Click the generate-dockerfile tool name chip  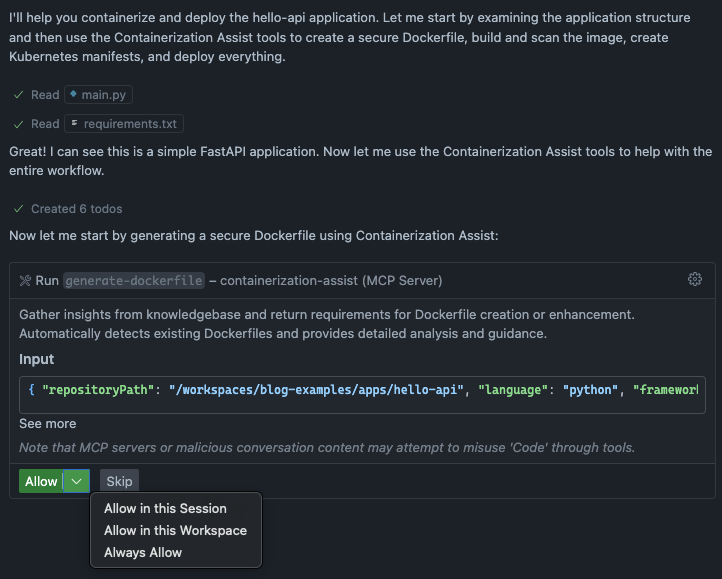tap(134, 281)
